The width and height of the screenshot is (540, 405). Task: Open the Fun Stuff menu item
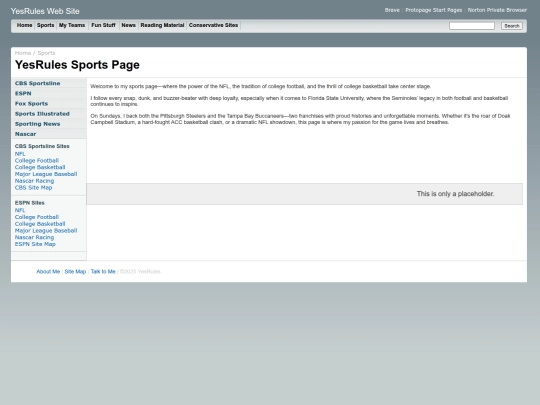tap(103, 25)
